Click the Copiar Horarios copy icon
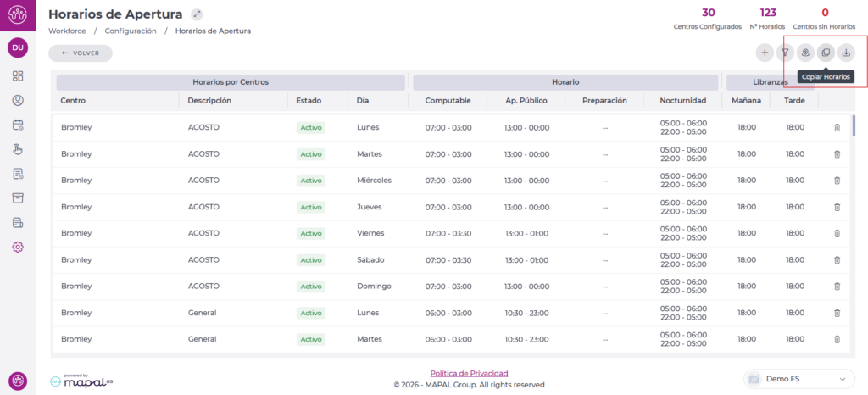The image size is (868, 395). pyautogui.click(x=826, y=53)
